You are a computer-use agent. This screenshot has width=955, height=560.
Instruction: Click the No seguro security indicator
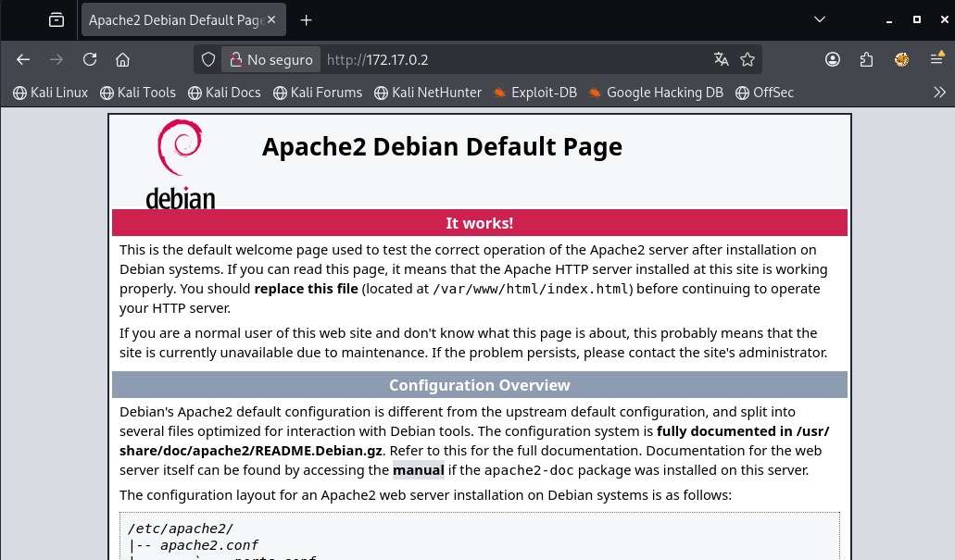point(270,60)
